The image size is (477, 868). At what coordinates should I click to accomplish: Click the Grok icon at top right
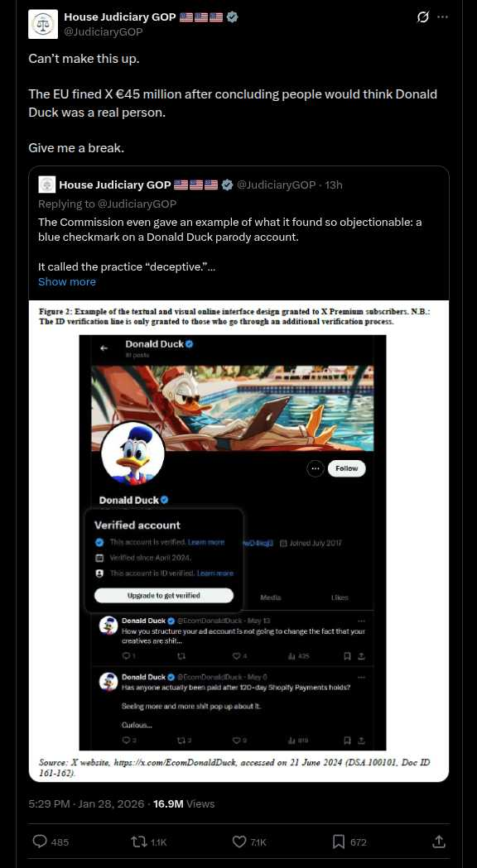click(x=422, y=17)
